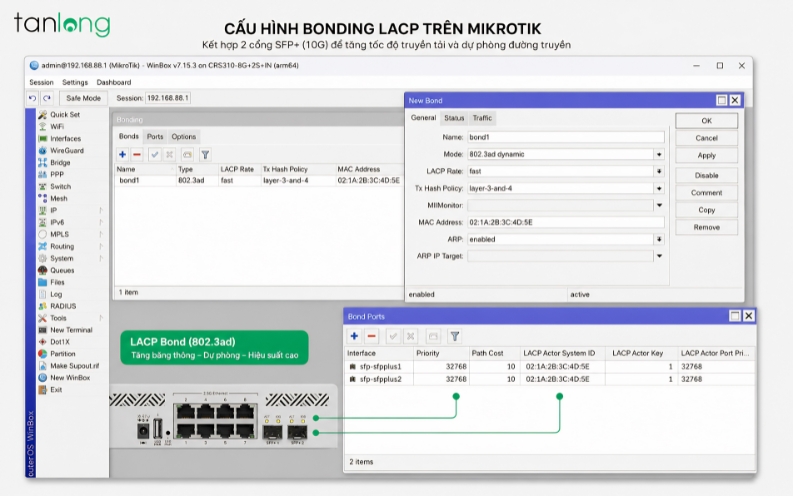800x500 pixels.
Task: Toggle Safe Mode button
Action: click(84, 99)
